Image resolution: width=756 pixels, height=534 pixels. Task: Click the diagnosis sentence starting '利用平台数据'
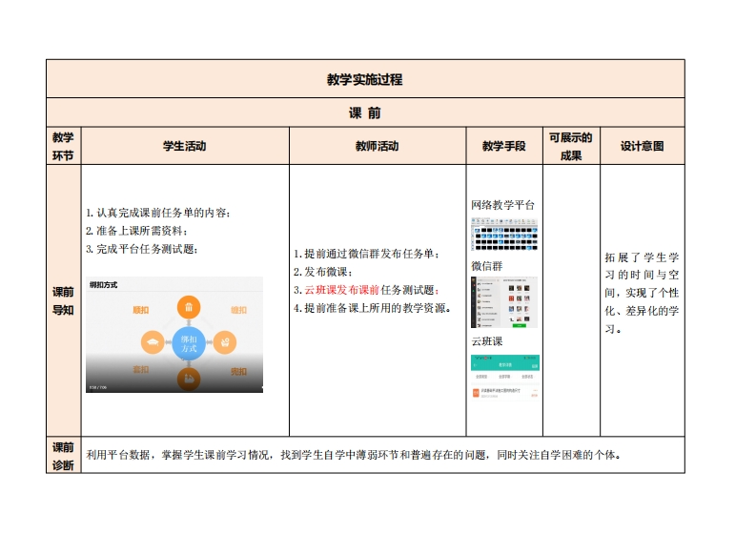[x=355, y=455]
